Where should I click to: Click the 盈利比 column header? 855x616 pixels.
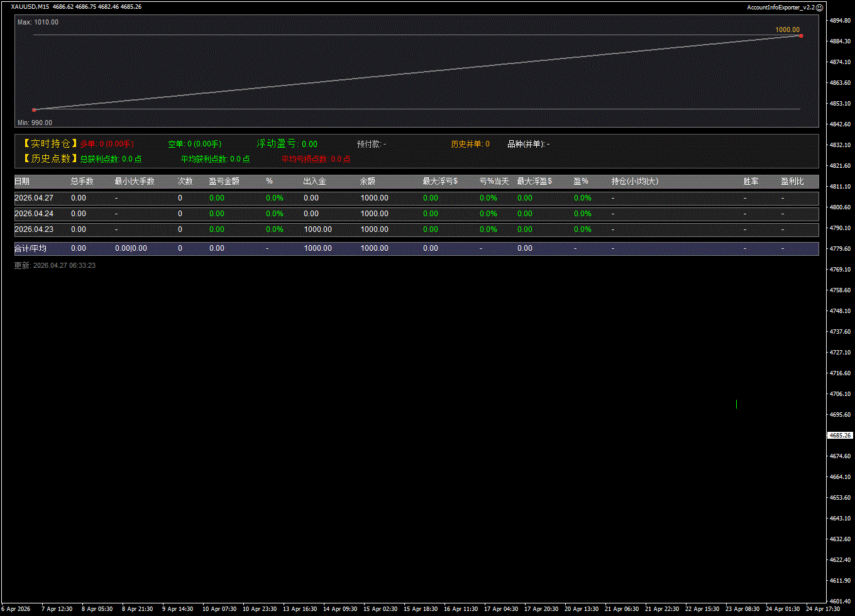coord(792,181)
